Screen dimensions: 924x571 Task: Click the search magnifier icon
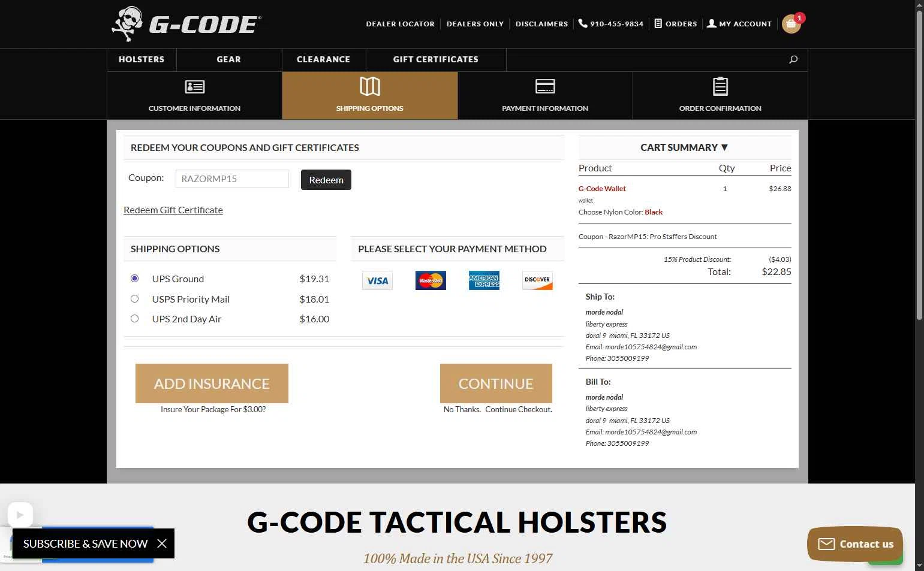pos(793,59)
